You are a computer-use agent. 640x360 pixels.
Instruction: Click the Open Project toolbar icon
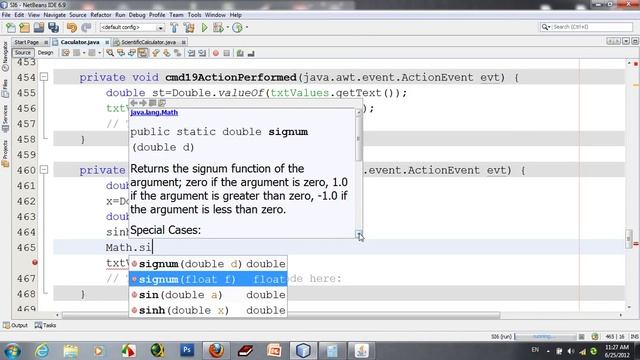[x=39, y=27]
